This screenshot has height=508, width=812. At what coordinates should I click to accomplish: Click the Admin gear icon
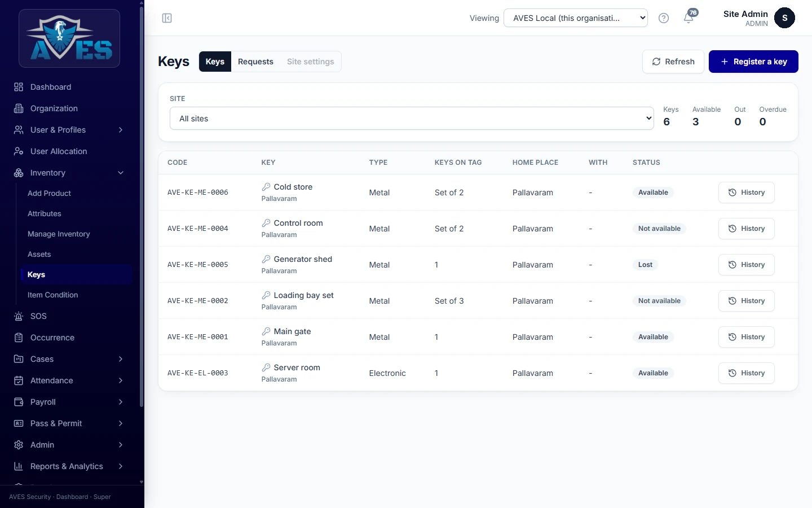coord(19,445)
